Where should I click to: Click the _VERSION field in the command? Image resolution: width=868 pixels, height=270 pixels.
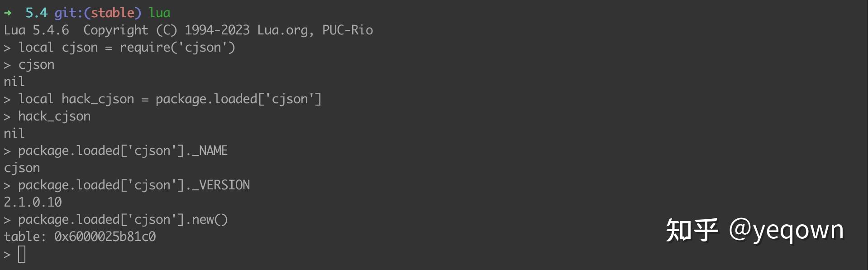221,185
